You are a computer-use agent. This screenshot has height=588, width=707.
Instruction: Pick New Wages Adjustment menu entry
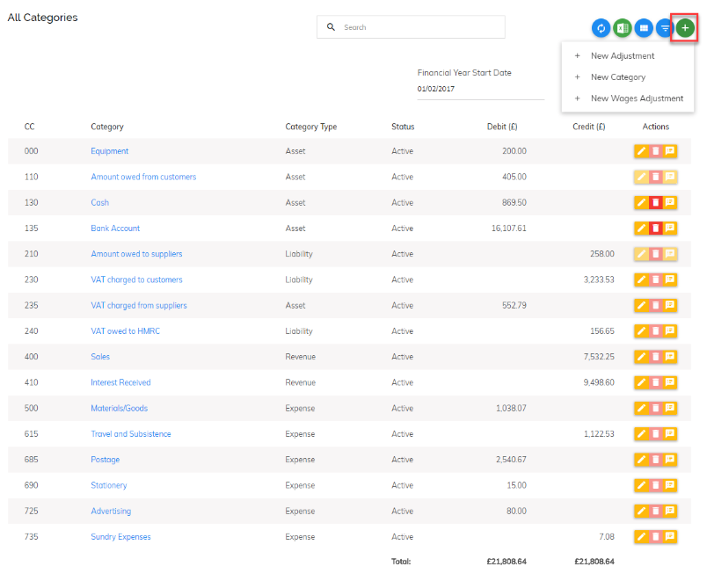click(x=628, y=98)
